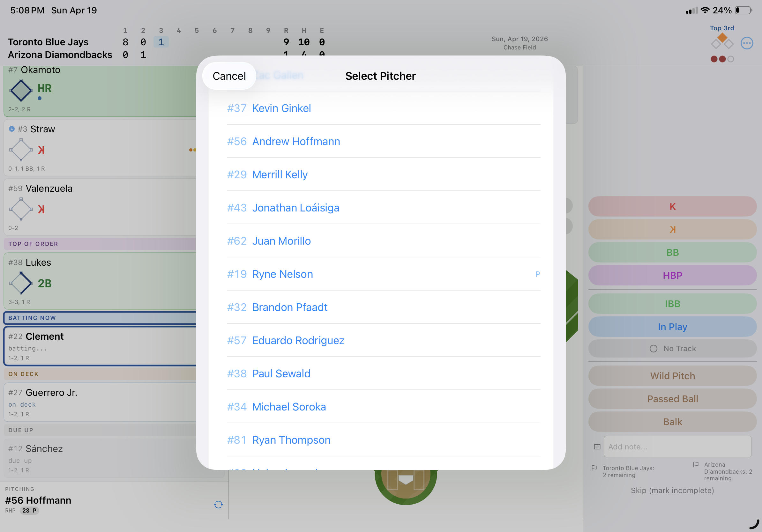Select the No Track radio option
This screenshot has height=532, width=762.
tap(672, 348)
